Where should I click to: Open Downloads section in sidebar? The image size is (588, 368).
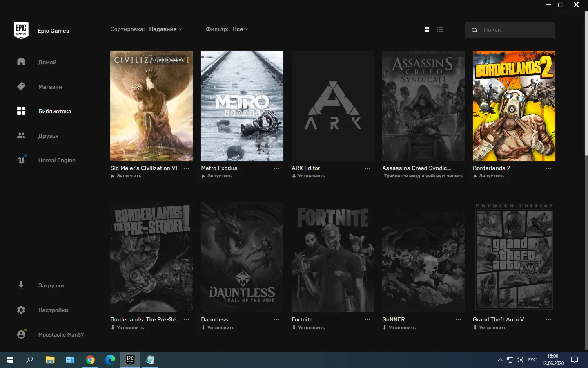coord(21,285)
